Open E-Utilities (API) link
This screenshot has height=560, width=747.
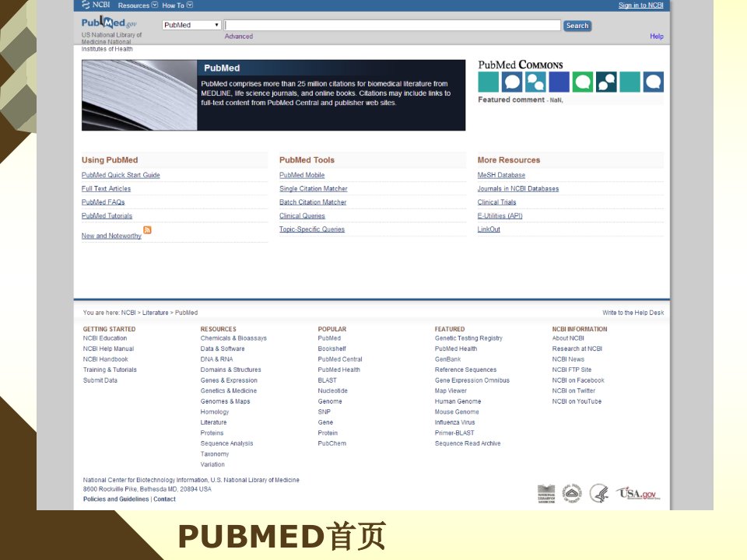coord(500,215)
